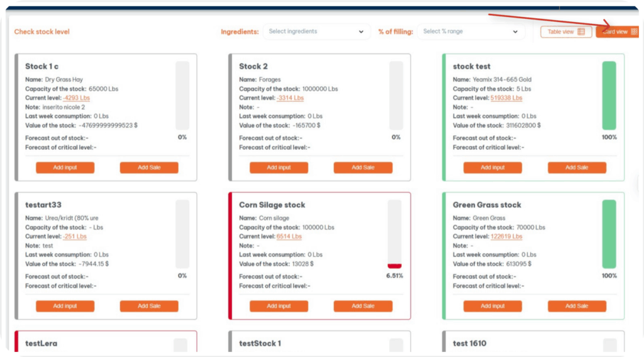Image resolution: width=644 pixels, height=357 pixels.
Task: Click the chevron arrow of ingredients filter
Action: click(x=361, y=31)
